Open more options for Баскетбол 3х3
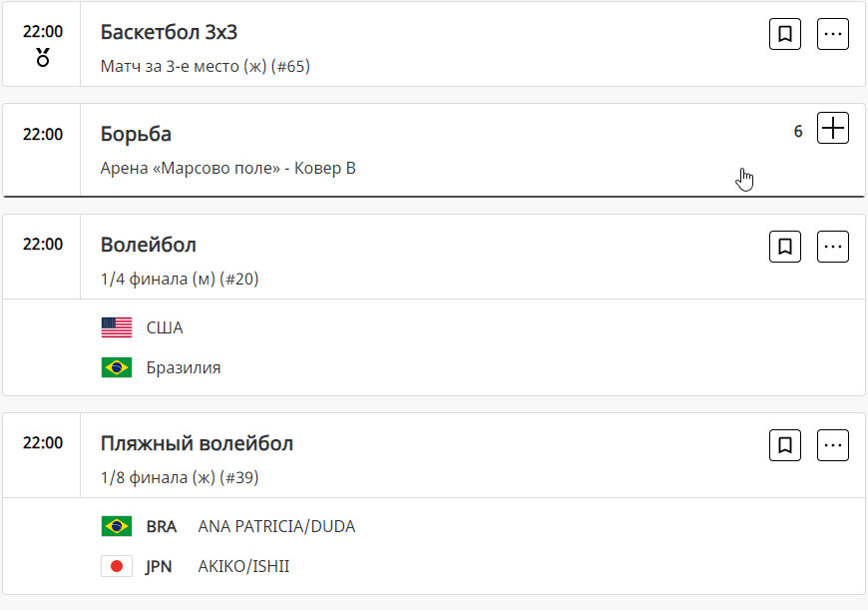The image size is (868, 610). click(x=833, y=34)
